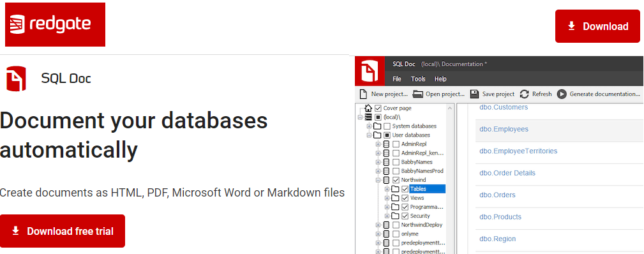Image resolution: width=644 pixels, height=254 pixels.
Task: Click the Redgate logo
Action: click(55, 24)
